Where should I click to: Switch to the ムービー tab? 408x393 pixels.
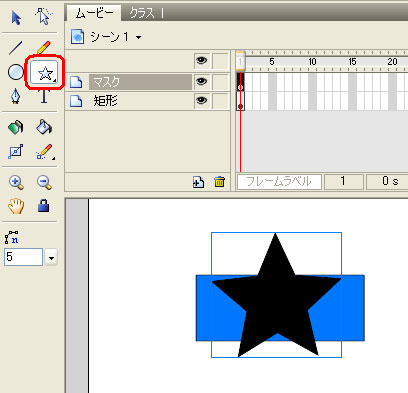(x=94, y=13)
